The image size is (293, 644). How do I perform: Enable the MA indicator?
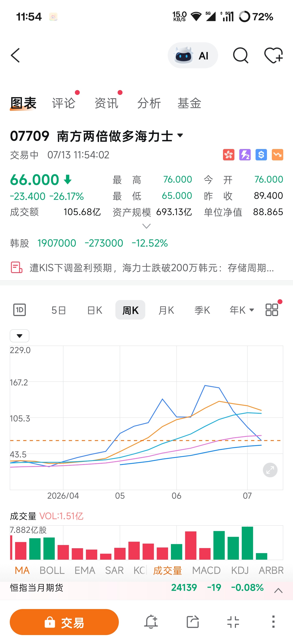[22, 570]
